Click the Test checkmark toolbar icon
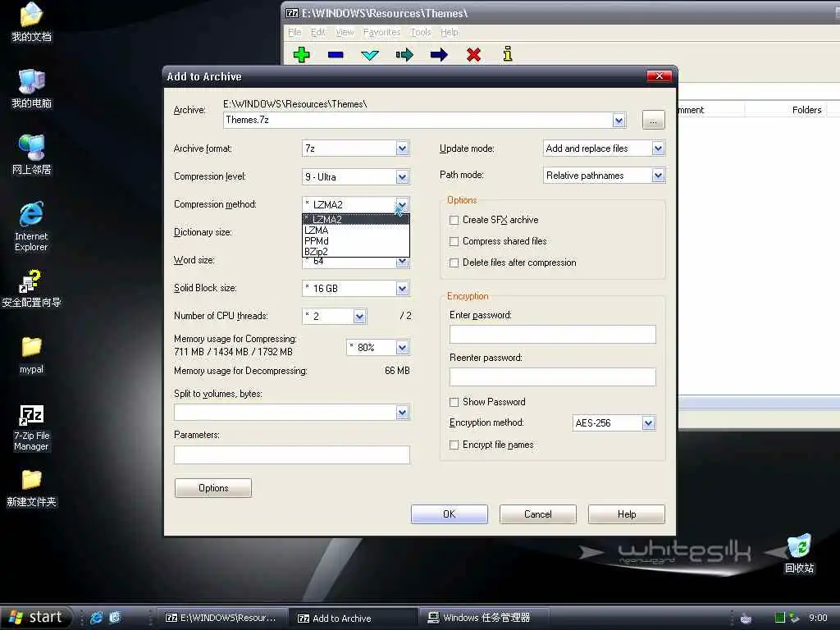 [370, 55]
